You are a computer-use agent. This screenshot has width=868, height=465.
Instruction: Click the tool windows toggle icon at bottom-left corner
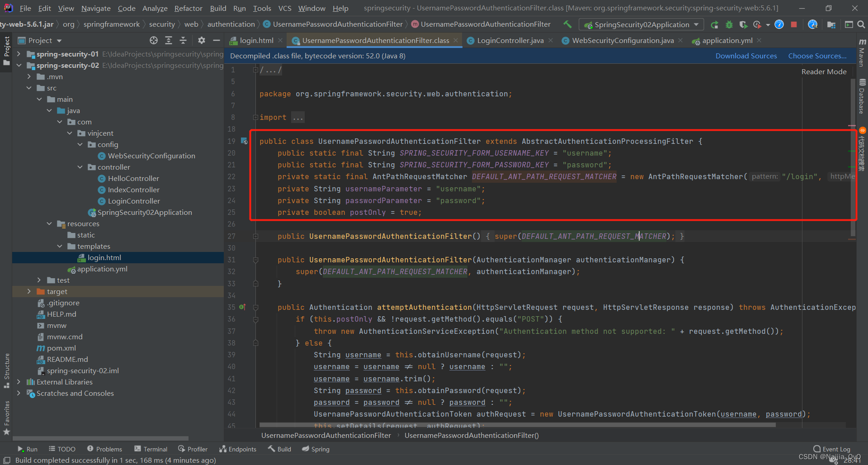[x=7, y=460]
